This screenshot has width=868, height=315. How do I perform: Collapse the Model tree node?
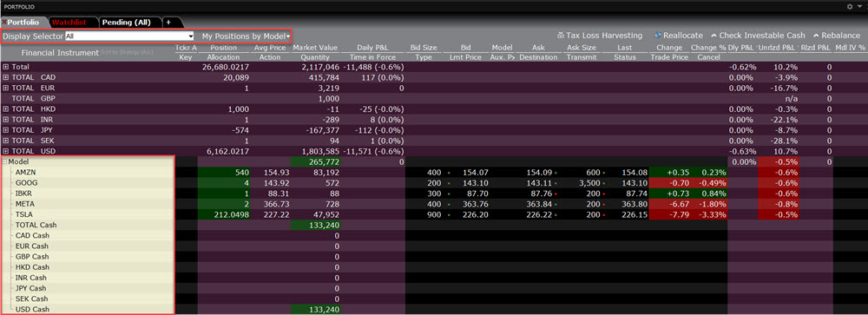point(5,161)
